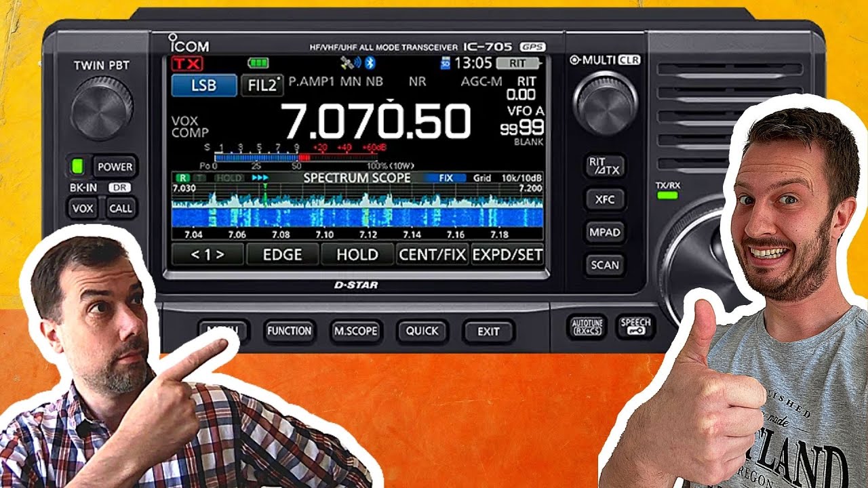Tap the blue triple-arrow sweep speed icon
This screenshot has height=488, width=868.
[260, 178]
